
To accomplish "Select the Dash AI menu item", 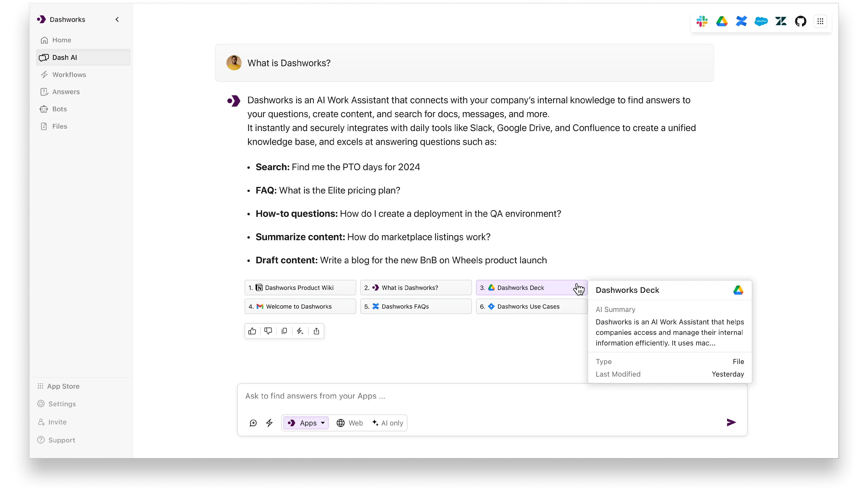I will pyautogui.click(x=65, y=57).
